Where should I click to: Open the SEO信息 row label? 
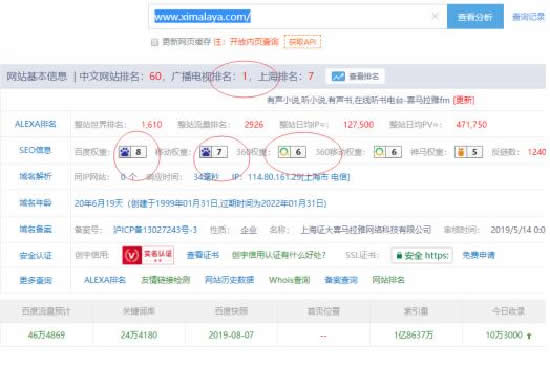pos(35,150)
